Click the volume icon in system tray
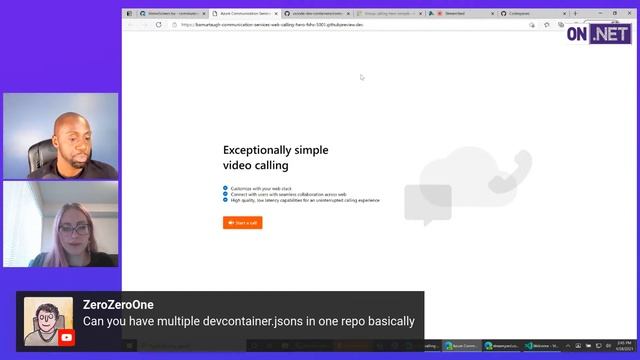This screenshot has width=640, height=360. click(609, 346)
